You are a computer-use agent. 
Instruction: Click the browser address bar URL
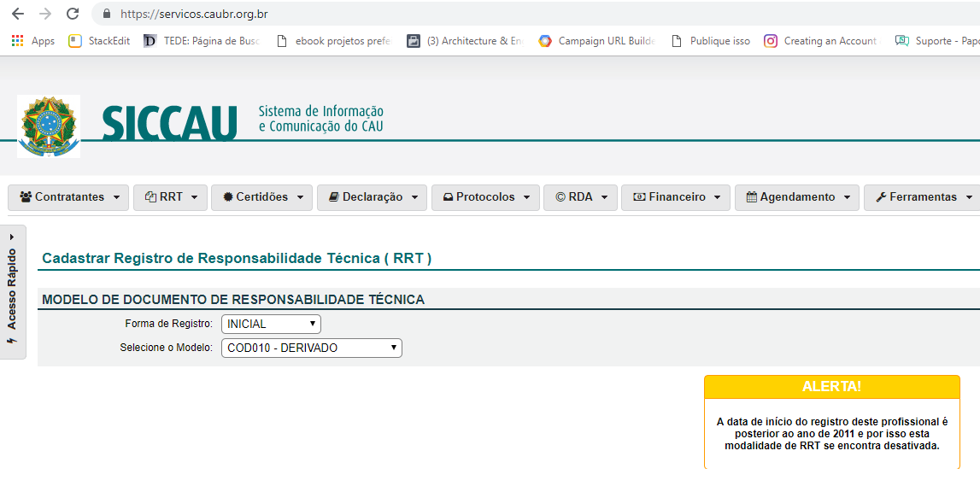(194, 14)
